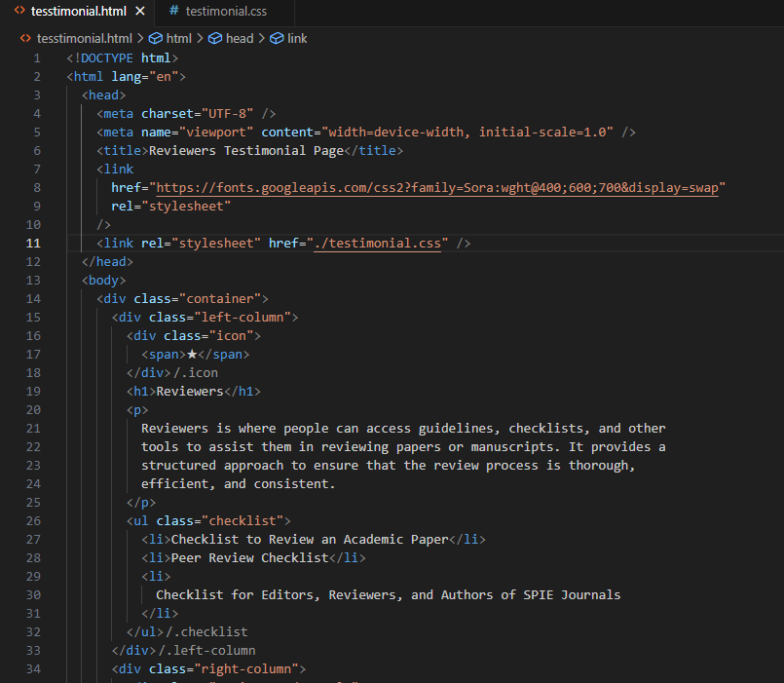Click the "checklist" class value on line 26

click(242, 521)
